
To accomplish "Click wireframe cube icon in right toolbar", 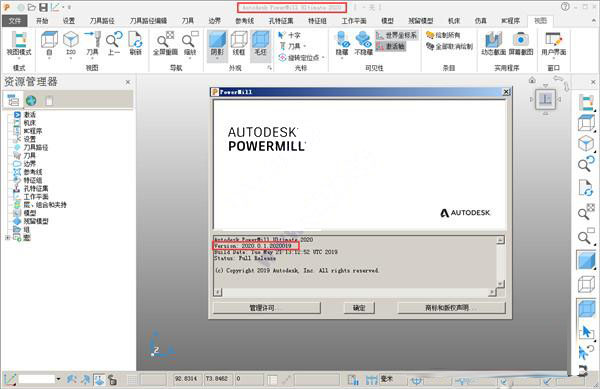I will coord(586,285).
